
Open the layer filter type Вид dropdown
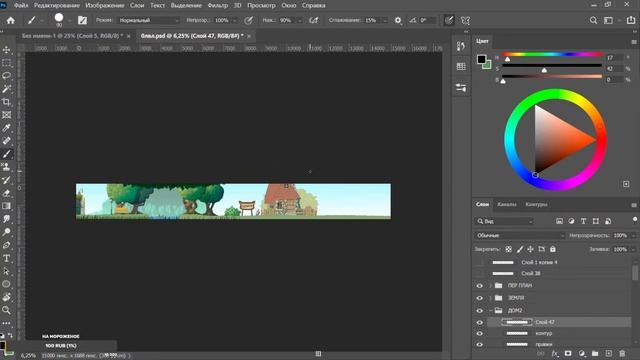[x=504, y=221]
